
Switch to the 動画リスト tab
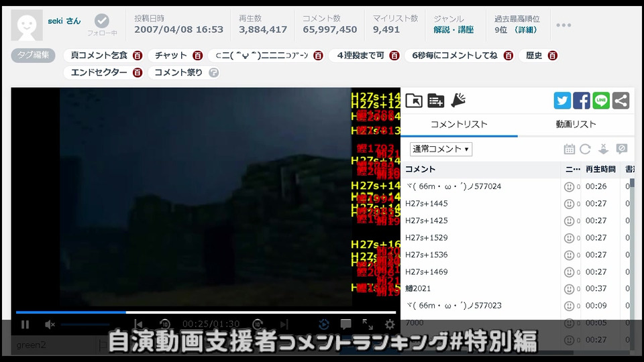tap(576, 125)
